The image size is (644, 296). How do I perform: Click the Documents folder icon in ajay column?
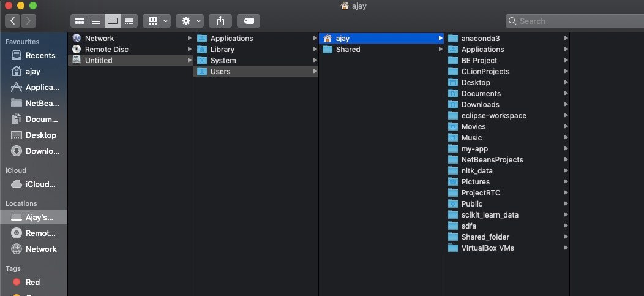(452, 94)
